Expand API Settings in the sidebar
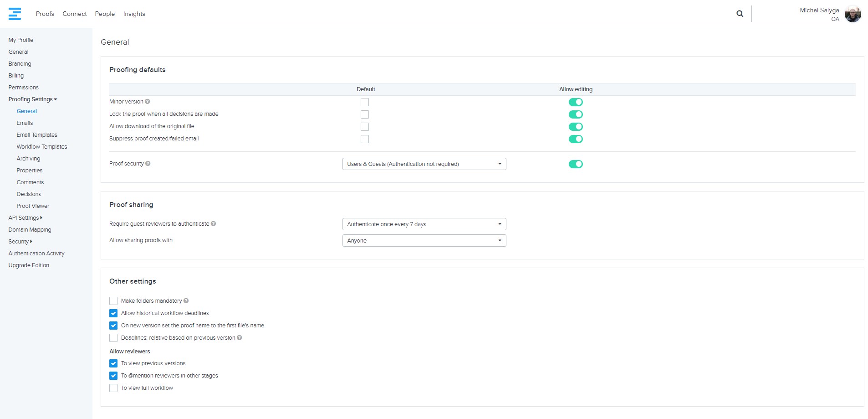This screenshot has height=419, width=868. tap(25, 218)
